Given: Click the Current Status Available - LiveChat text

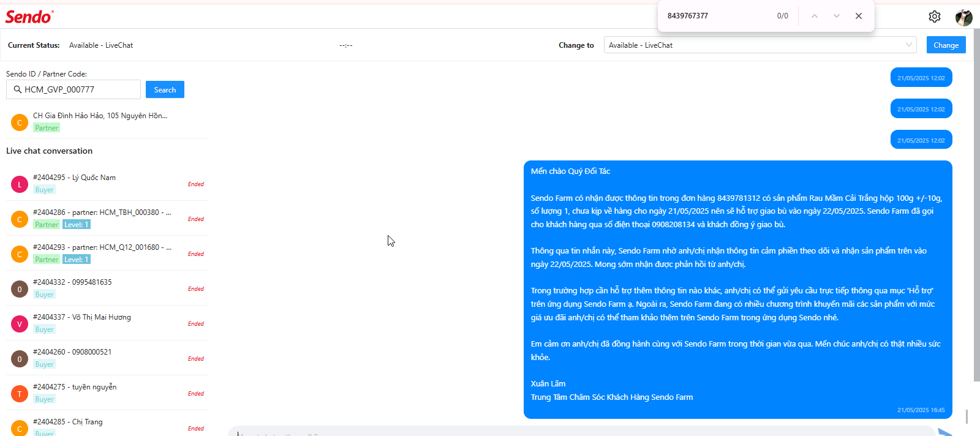Looking at the screenshot, I should tap(101, 45).
